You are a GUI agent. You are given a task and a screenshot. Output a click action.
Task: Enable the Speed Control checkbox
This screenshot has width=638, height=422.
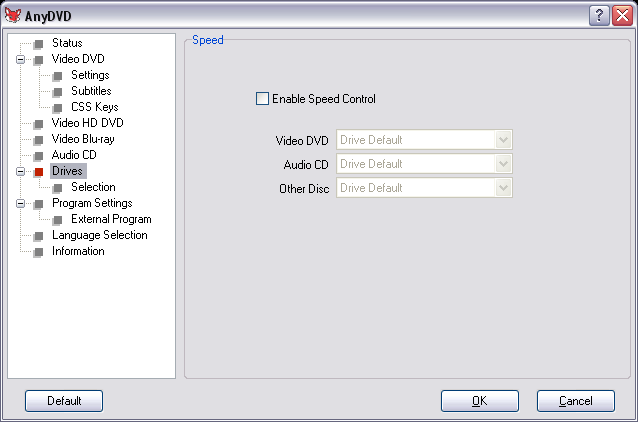[262, 98]
